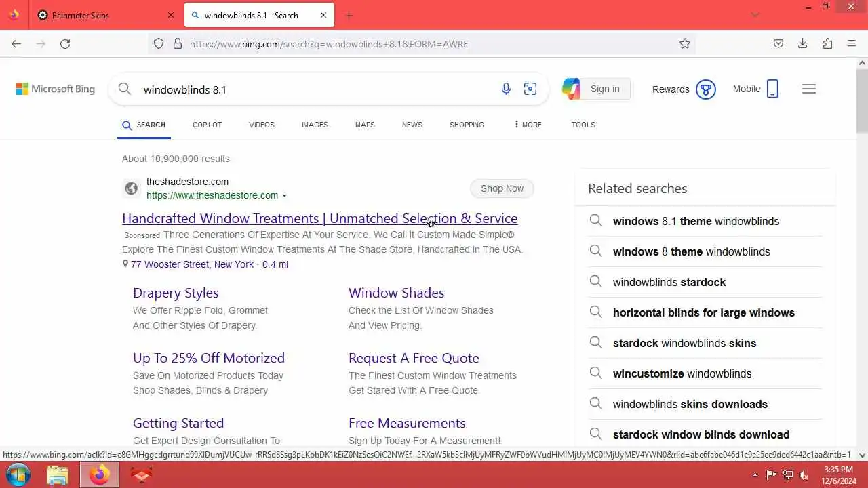Search related: stardock windowblinds skins
Image resolution: width=868 pixels, height=488 pixels.
click(x=705, y=343)
